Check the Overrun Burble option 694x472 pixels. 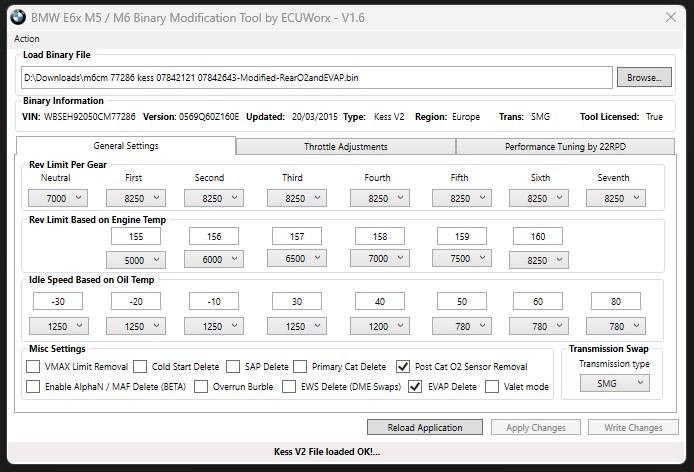(x=201, y=387)
